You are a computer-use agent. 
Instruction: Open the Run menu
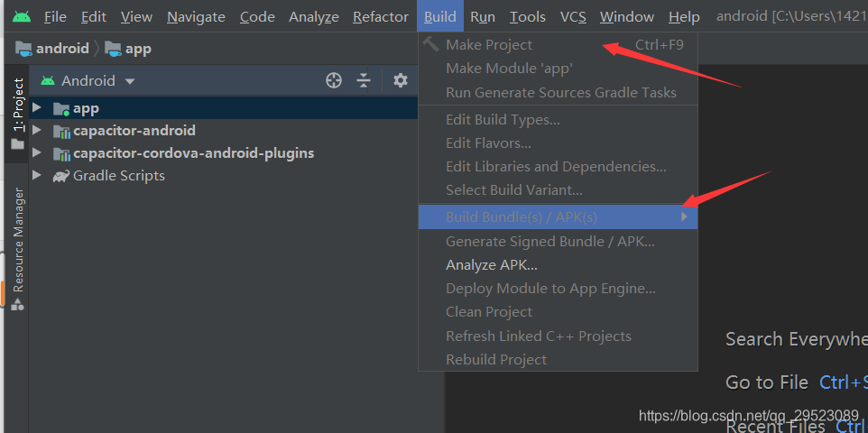click(x=483, y=17)
